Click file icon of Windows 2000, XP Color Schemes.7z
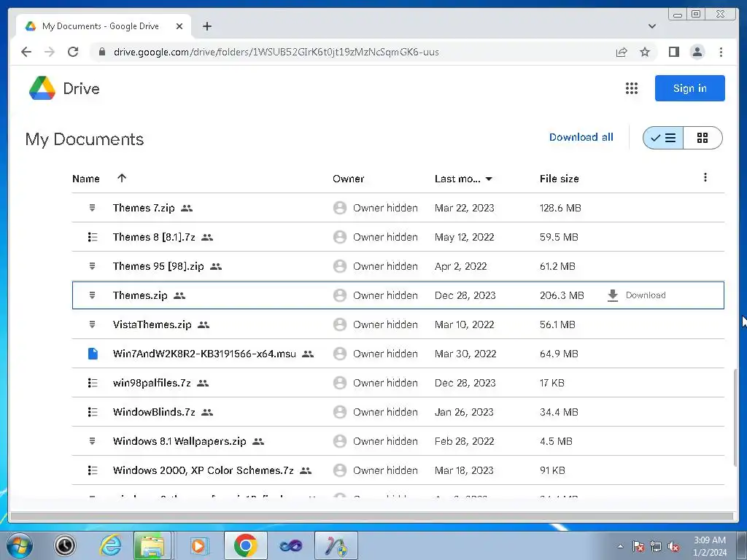This screenshot has height=560, width=747. [93, 470]
